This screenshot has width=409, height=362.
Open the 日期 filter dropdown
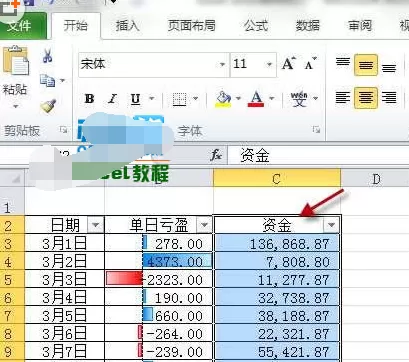[x=96, y=225]
